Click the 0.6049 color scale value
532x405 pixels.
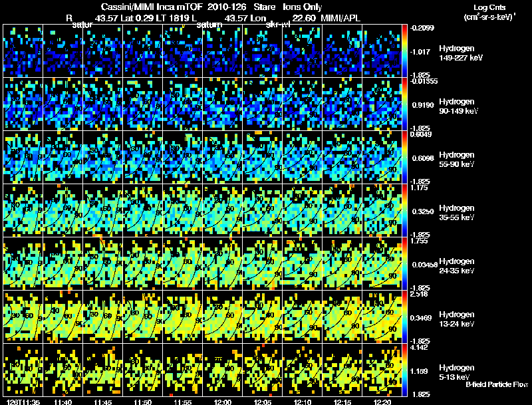[421, 134]
